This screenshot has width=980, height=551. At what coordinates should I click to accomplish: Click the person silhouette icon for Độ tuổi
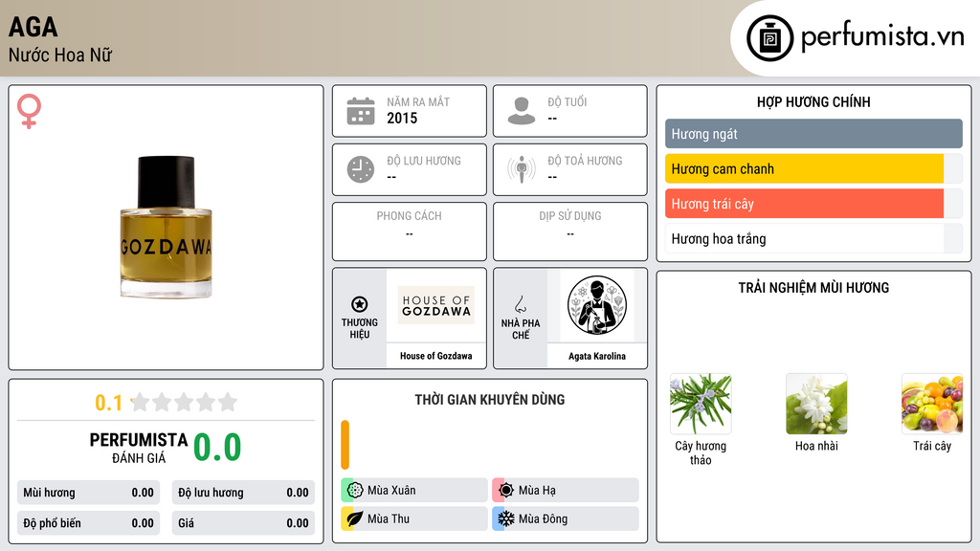point(522,111)
